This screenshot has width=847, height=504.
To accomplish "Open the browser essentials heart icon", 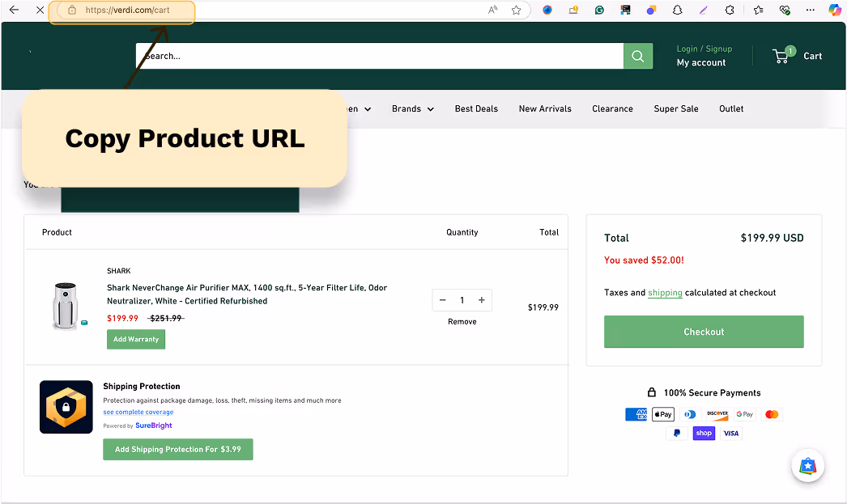I will click(x=785, y=10).
